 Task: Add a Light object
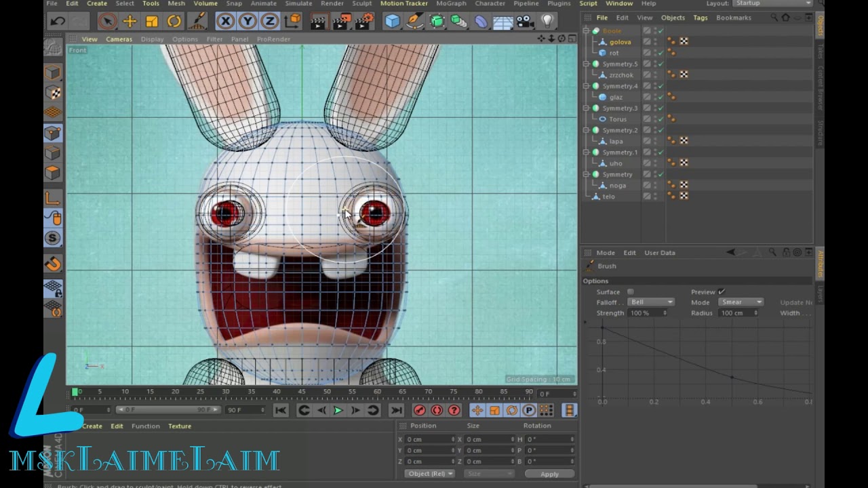pos(547,21)
